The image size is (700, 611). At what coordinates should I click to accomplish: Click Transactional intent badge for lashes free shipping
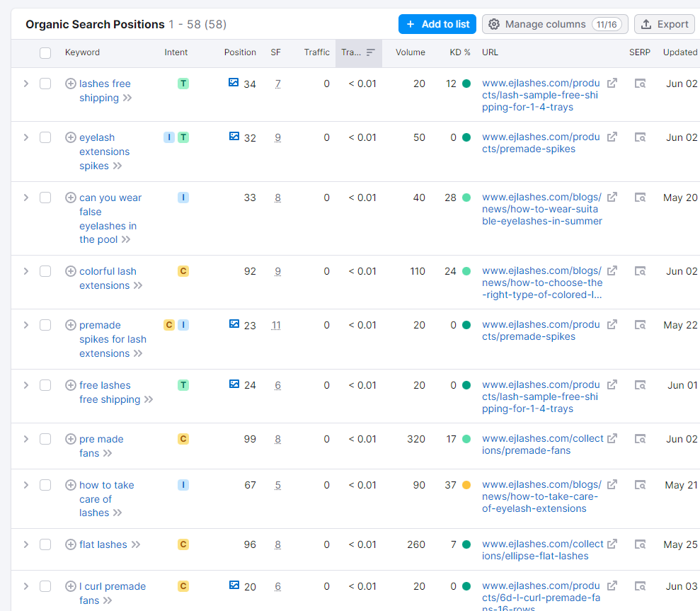coord(183,84)
